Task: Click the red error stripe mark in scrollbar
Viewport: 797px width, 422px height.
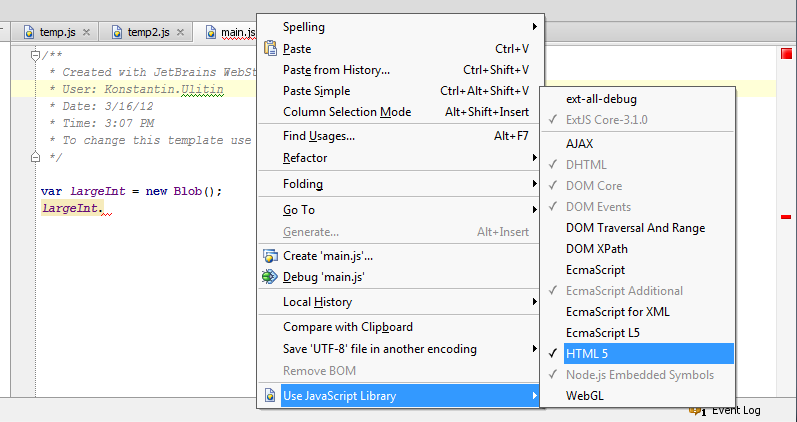Action: pos(786,217)
